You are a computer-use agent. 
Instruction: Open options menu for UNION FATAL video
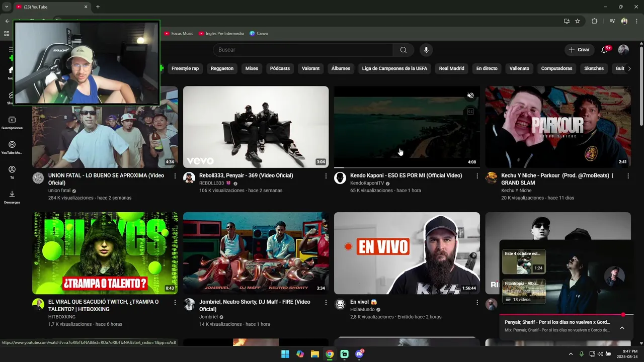tap(175, 176)
